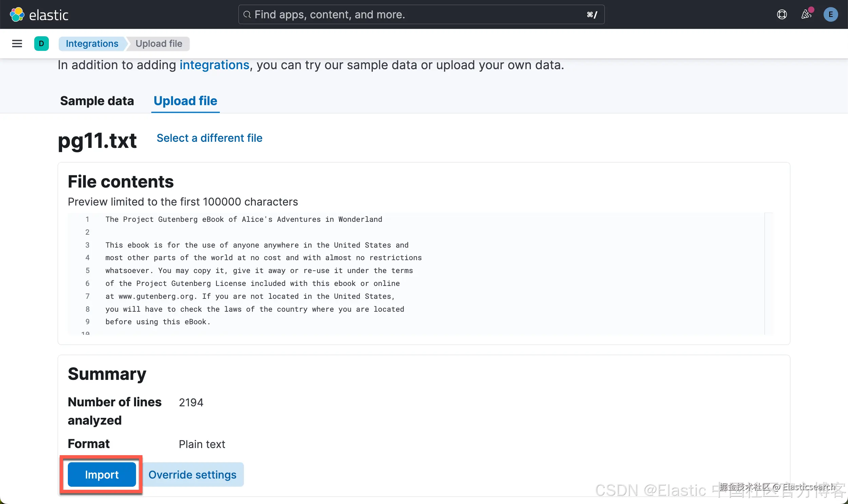Screen dimensions: 848x504
Task: Open the help menu lifebuoy icon
Action: click(x=782, y=15)
